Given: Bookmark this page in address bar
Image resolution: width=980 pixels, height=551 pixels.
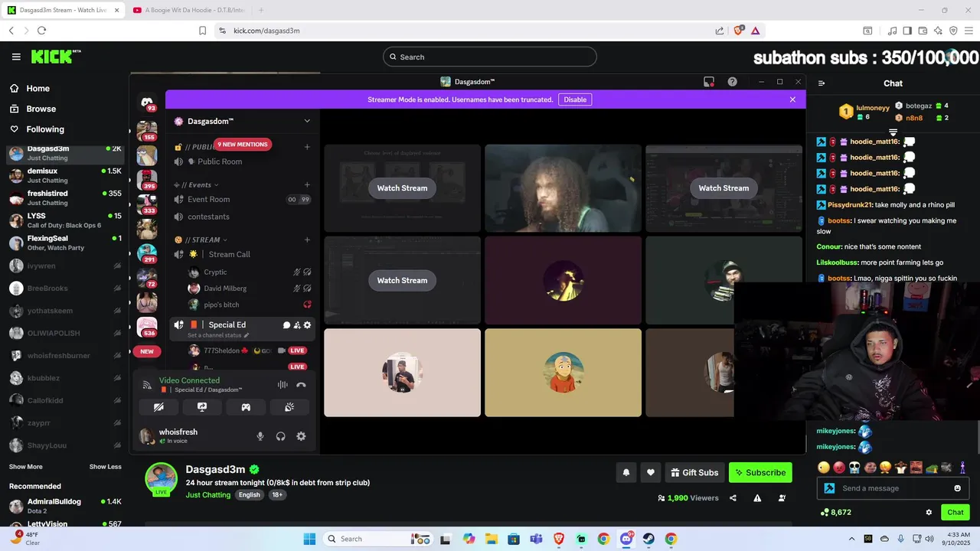Looking at the screenshot, I should click(x=202, y=31).
